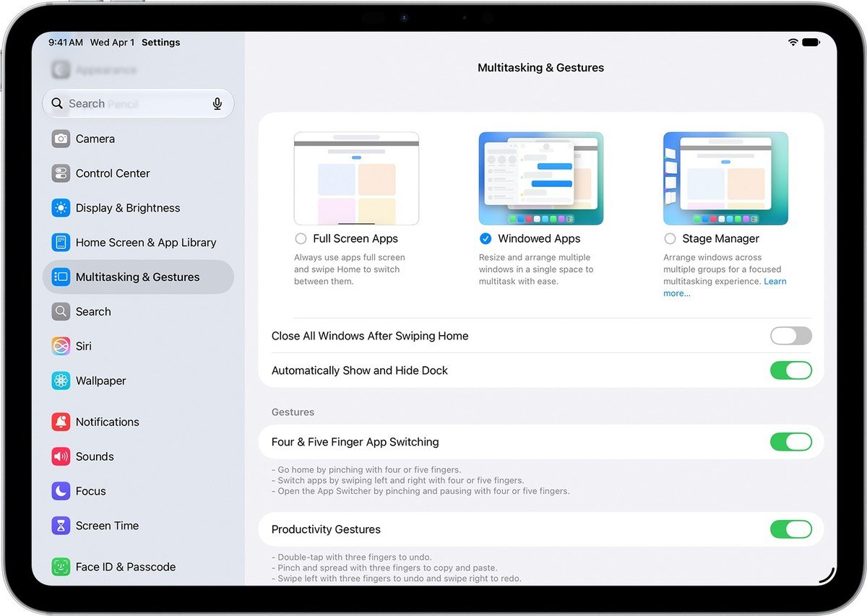The image size is (867, 616).
Task: Tap the microphone dictation icon in search
Action: (x=217, y=104)
